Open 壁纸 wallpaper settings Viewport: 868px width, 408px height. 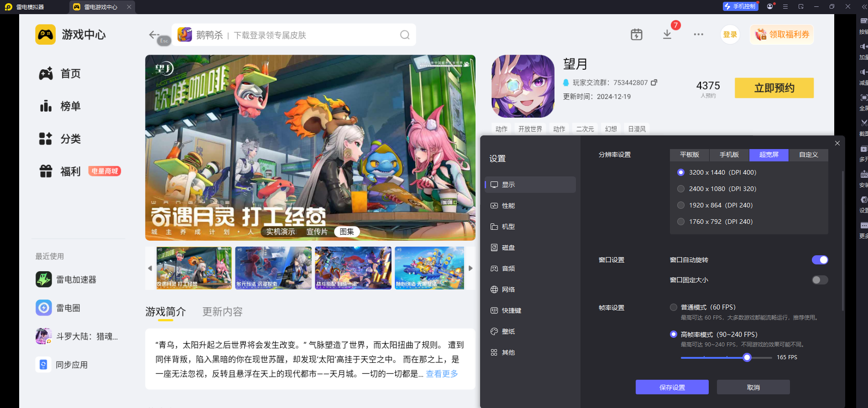530,331
